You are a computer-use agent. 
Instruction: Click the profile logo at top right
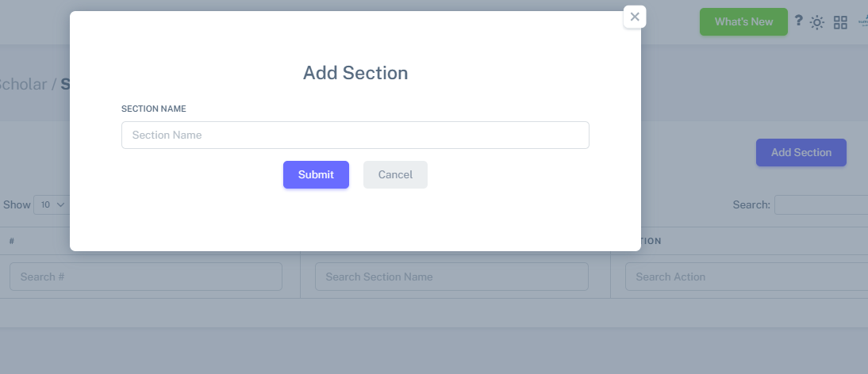click(x=863, y=22)
